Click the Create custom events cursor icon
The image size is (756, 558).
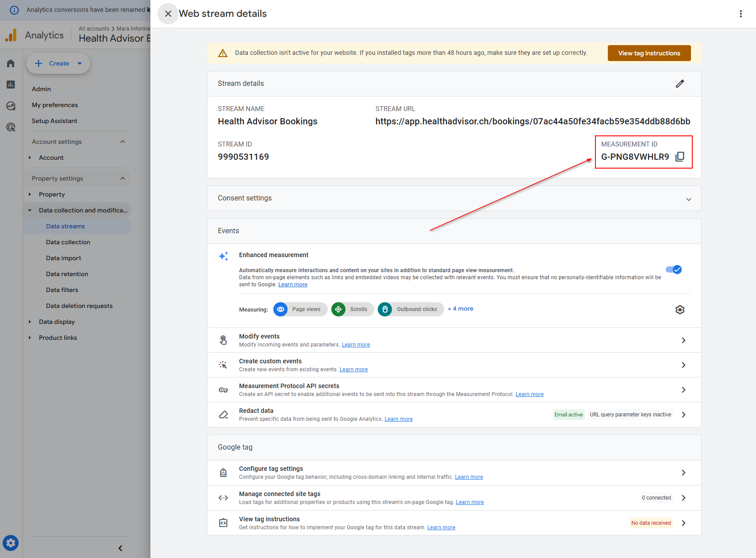[223, 365]
